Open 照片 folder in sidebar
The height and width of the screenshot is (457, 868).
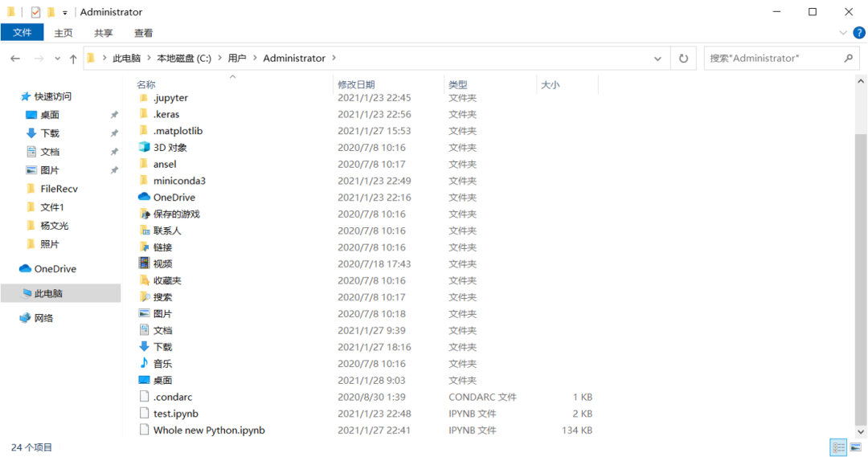[50, 244]
